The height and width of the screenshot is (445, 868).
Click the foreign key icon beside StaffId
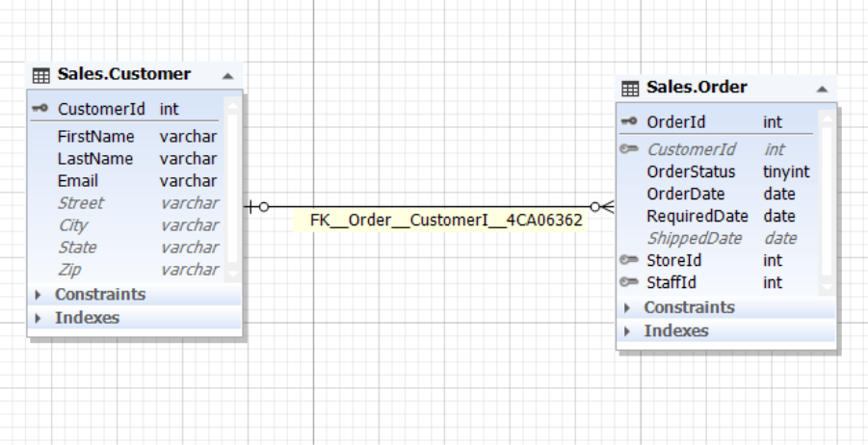click(x=630, y=282)
